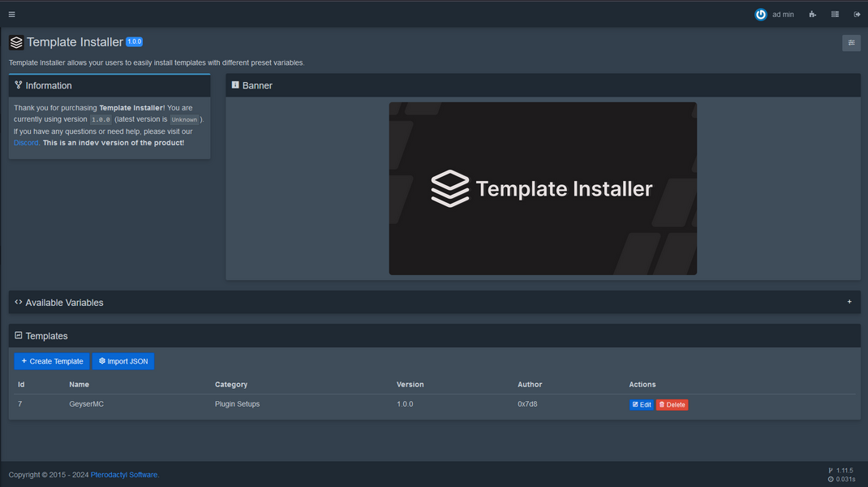868x487 pixels.
Task: Delete the GeyserMC template
Action: (672, 403)
